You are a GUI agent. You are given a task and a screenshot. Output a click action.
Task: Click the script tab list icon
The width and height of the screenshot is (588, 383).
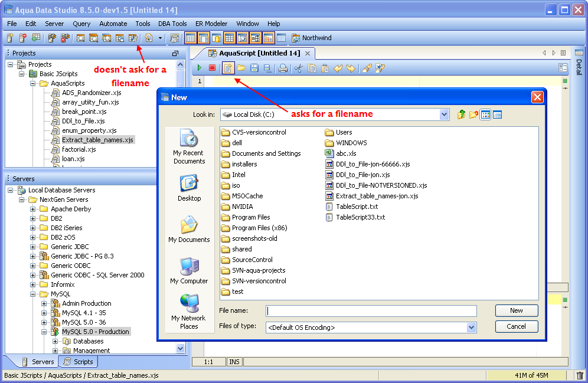click(x=563, y=53)
